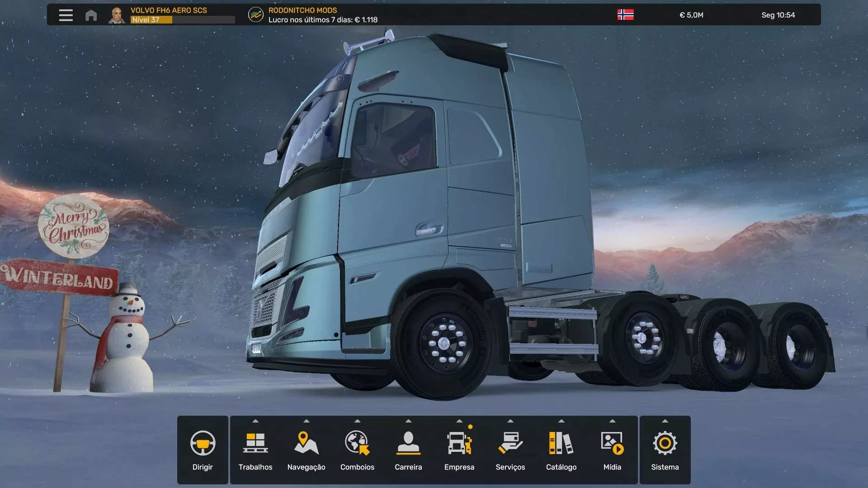
Task: Open the hamburger menu
Action: [x=66, y=15]
